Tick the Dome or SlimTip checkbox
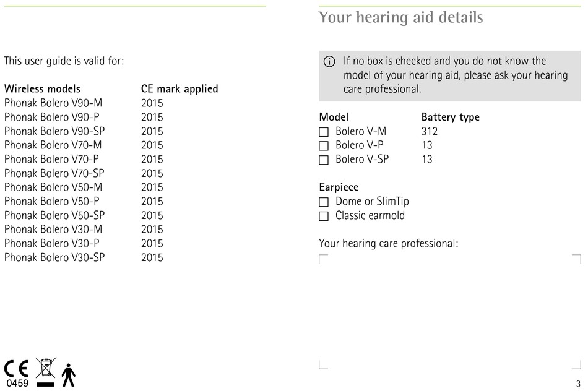 pyautogui.click(x=324, y=202)
